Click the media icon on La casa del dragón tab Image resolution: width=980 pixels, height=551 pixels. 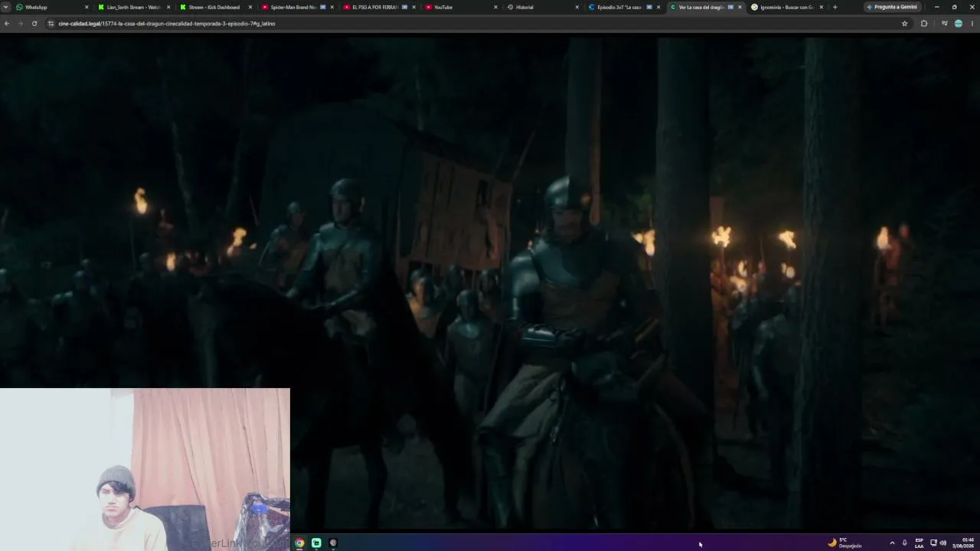730,7
